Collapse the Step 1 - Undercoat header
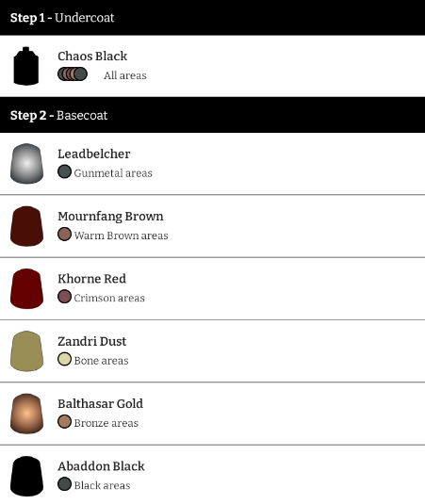The height and width of the screenshot is (504, 425). (x=213, y=17)
